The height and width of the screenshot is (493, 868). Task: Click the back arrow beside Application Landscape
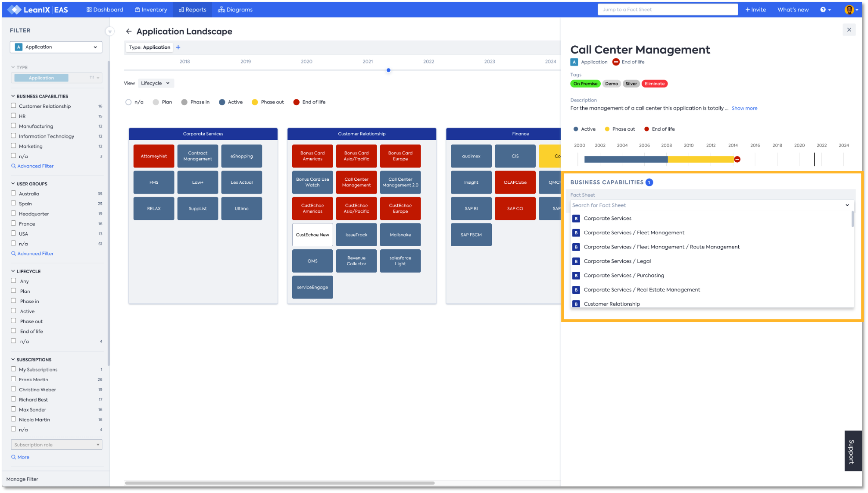click(128, 31)
